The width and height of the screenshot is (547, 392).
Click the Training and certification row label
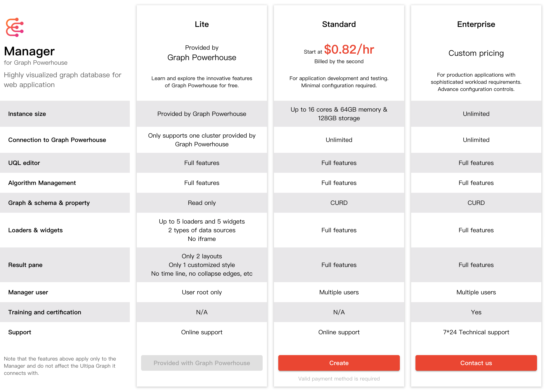[x=45, y=312]
